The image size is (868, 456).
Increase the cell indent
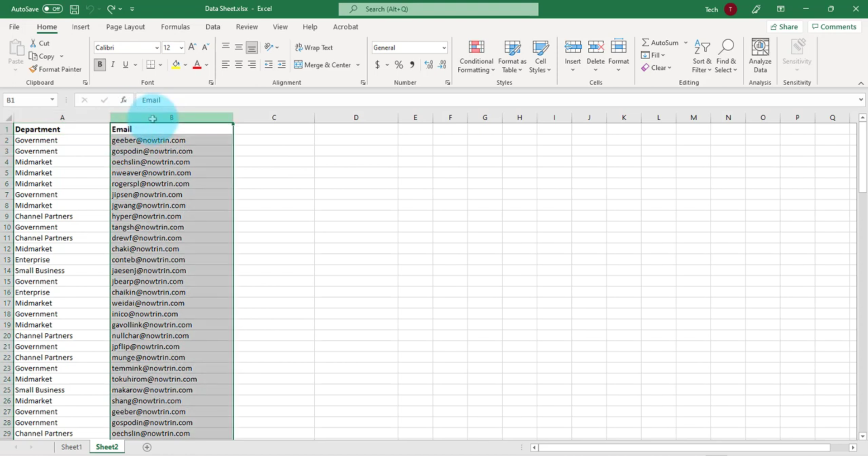click(x=281, y=65)
